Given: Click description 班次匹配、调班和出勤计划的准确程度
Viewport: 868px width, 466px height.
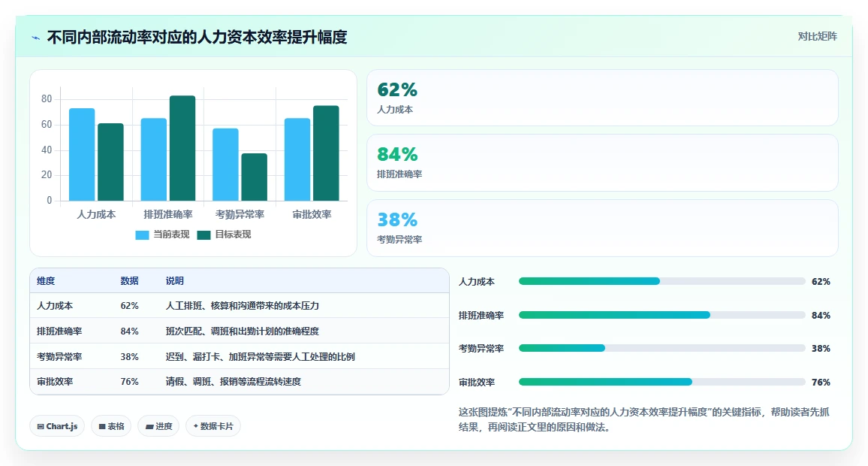Looking at the screenshot, I should (x=243, y=331).
